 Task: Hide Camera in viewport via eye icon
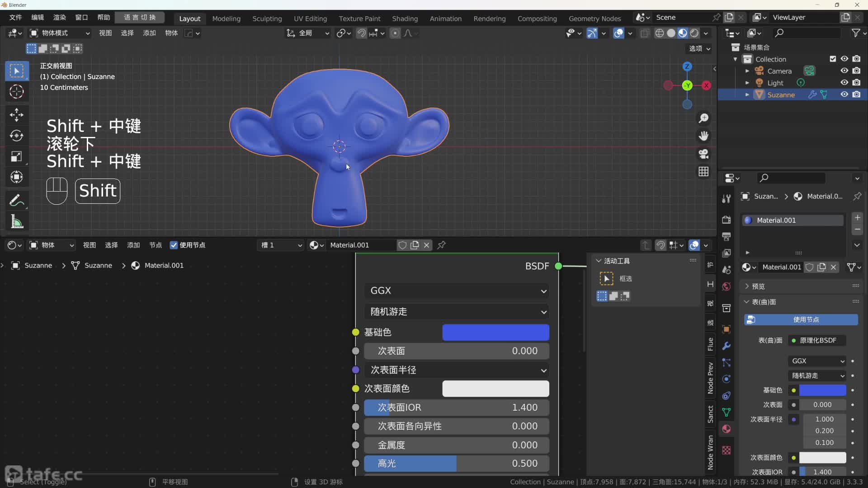(844, 71)
